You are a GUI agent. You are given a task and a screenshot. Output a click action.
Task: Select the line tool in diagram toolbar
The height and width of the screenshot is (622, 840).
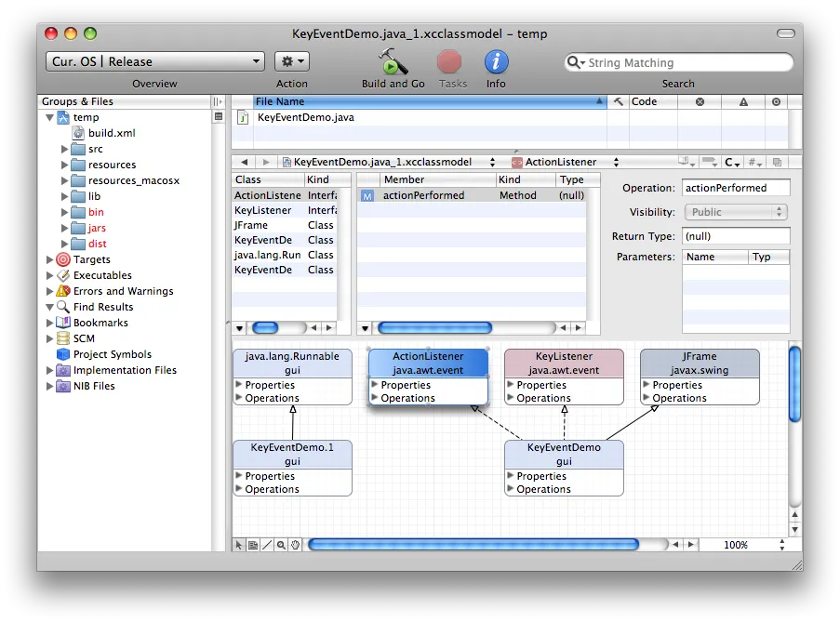[267, 545]
